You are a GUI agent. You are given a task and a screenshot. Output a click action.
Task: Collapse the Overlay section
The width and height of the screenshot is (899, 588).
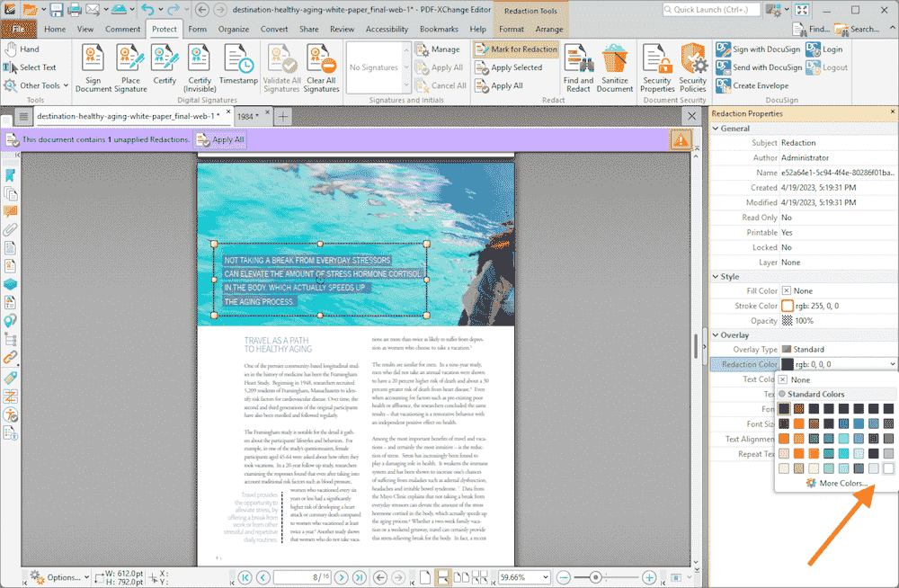[x=716, y=334]
